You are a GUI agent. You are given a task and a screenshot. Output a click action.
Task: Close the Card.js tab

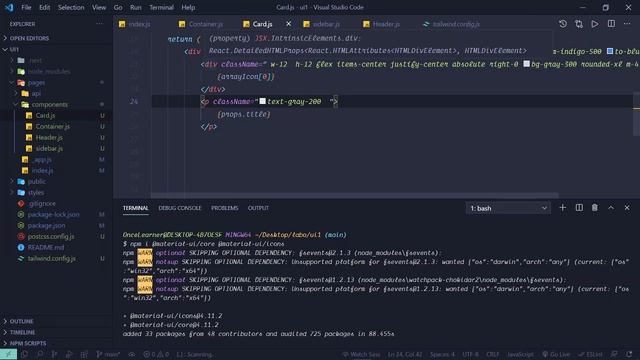pos(289,24)
